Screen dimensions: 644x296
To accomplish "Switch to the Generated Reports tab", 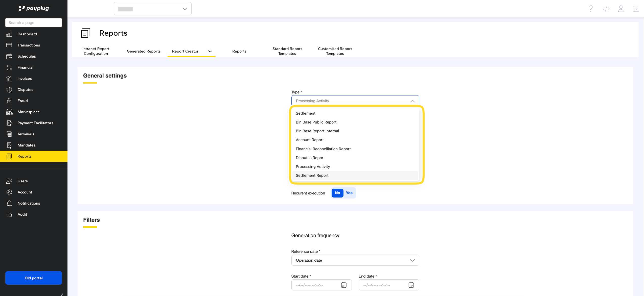I will click(144, 51).
